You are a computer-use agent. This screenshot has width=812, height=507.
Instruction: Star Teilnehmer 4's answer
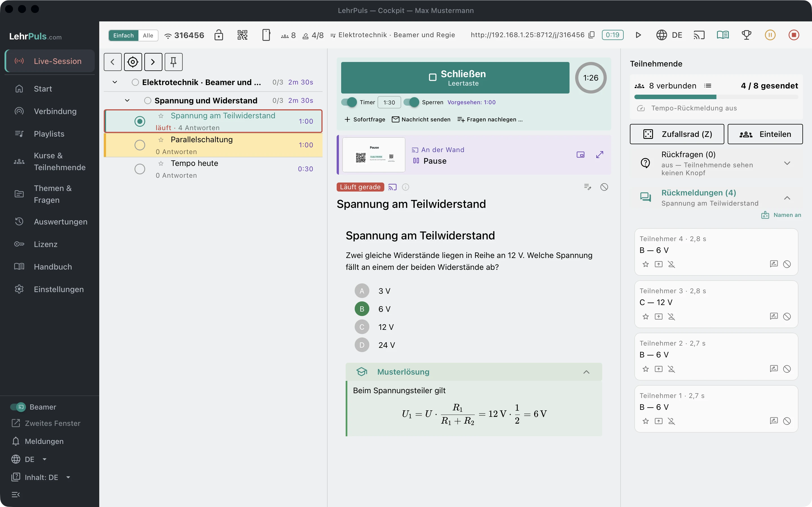[646, 264]
